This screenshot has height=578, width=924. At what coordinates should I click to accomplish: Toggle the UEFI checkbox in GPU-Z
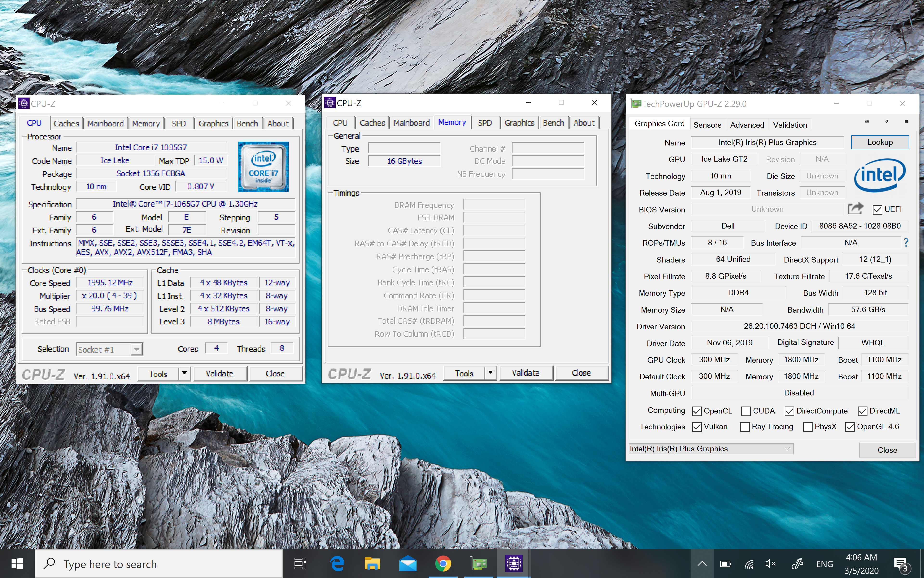click(x=877, y=210)
